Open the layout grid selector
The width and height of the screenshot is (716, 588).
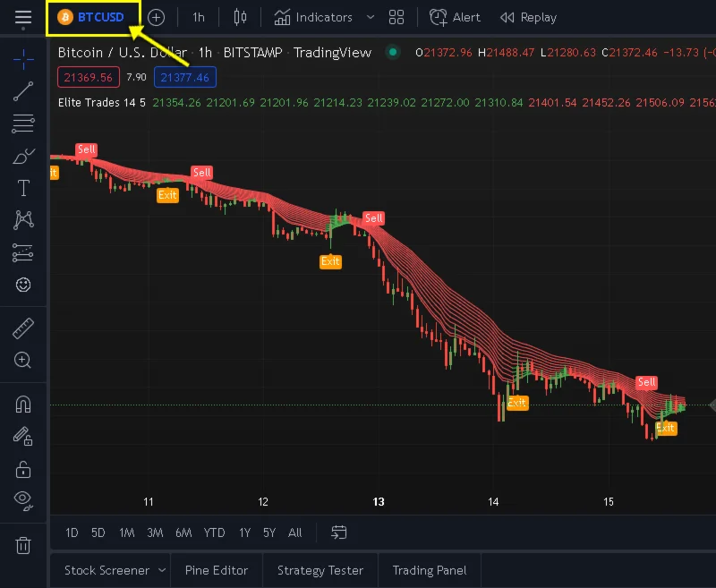pyautogui.click(x=396, y=18)
